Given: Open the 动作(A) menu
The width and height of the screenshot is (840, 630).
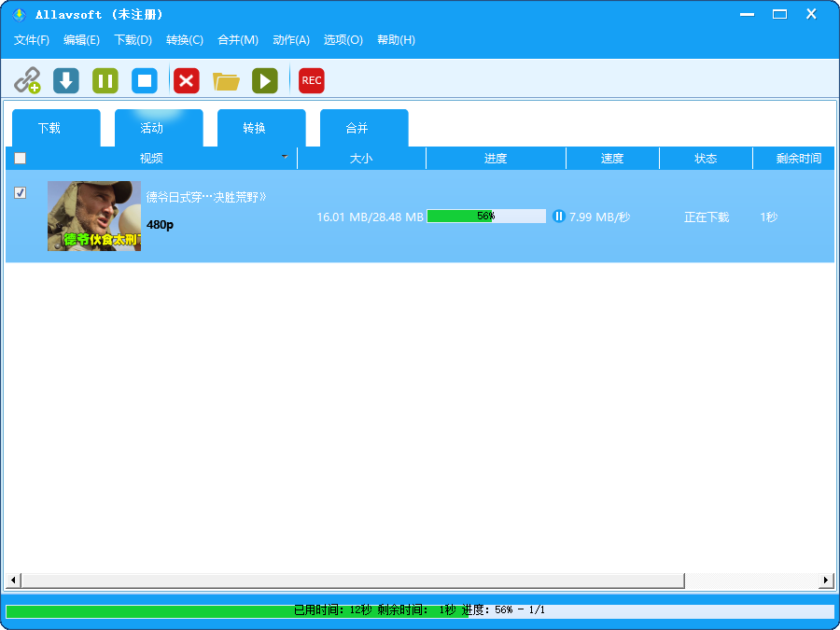Looking at the screenshot, I should pos(290,40).
